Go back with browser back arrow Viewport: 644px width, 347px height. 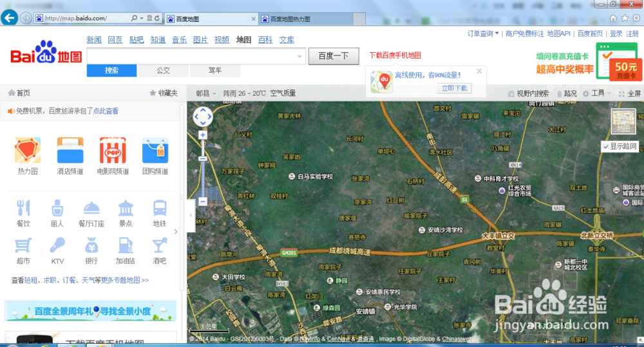tap(10, 17)
